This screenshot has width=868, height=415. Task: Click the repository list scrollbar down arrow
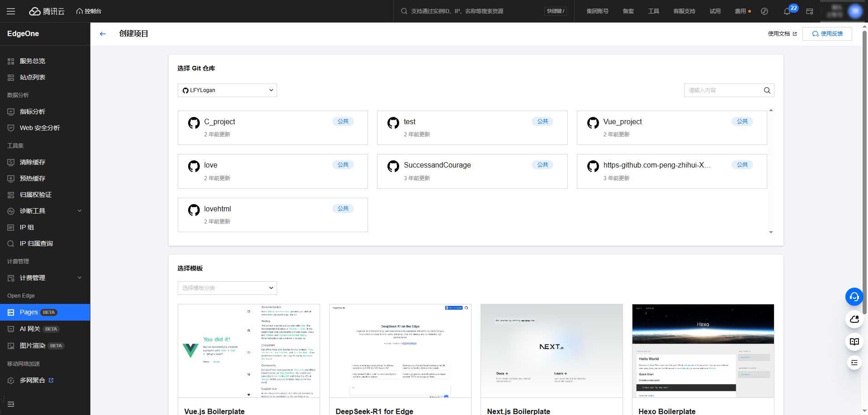pyautogui.click(x=771, y=232)
